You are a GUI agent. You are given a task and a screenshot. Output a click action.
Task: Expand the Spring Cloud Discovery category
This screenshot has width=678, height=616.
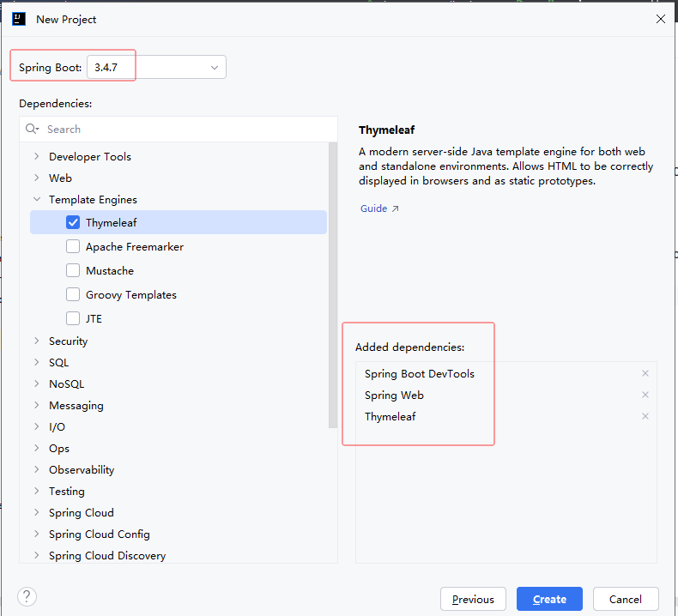coord(37,555)
